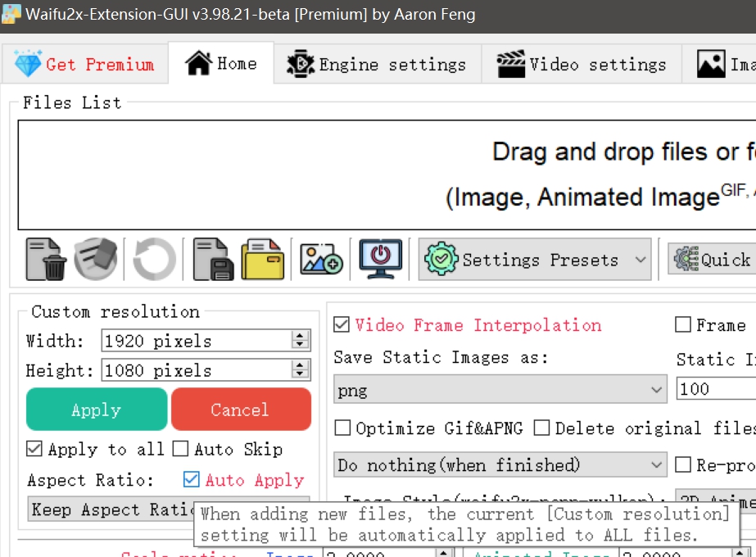
Task: Switch to the Engine settings tab
Action: [x=377, y=63]
